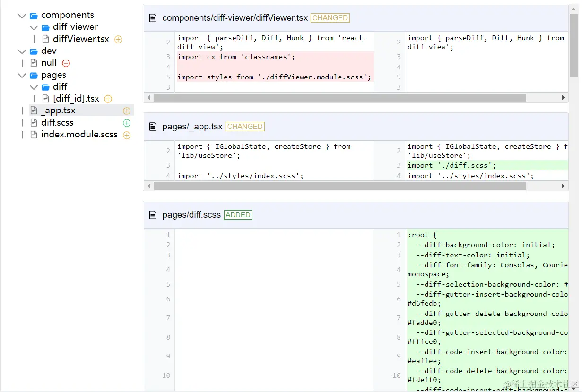Click the file icon beside index.module.scss
This screenshot has height=392, width=582.
[x=34, y=135]
